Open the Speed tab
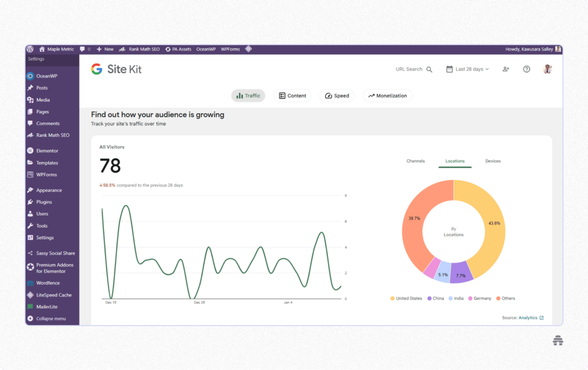The height and width of the screenshot is (370, 588). point(337,96)
